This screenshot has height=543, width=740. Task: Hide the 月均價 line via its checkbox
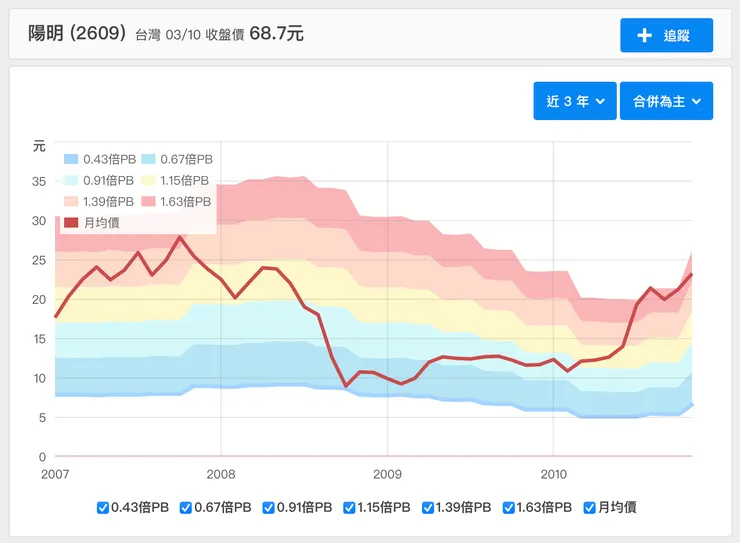pos(589,508)
